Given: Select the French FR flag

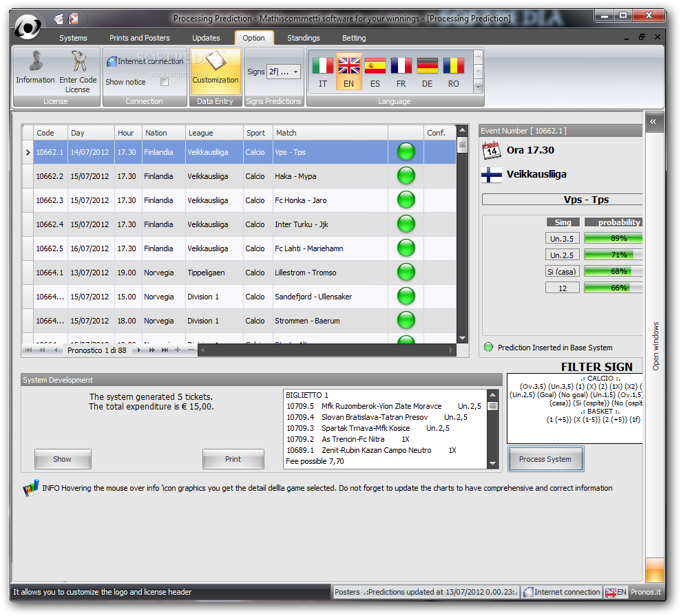Looking at the screenshot, I should [x=401, y=72].
